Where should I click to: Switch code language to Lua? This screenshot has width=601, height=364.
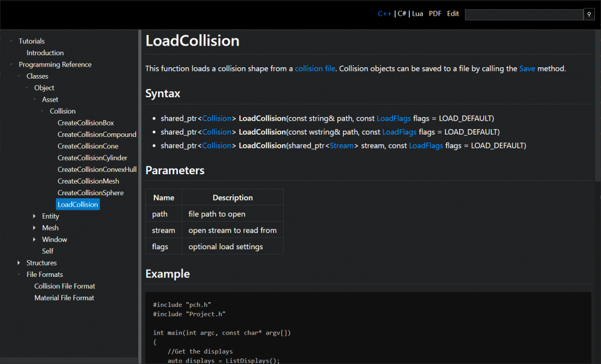pos(417,13)
